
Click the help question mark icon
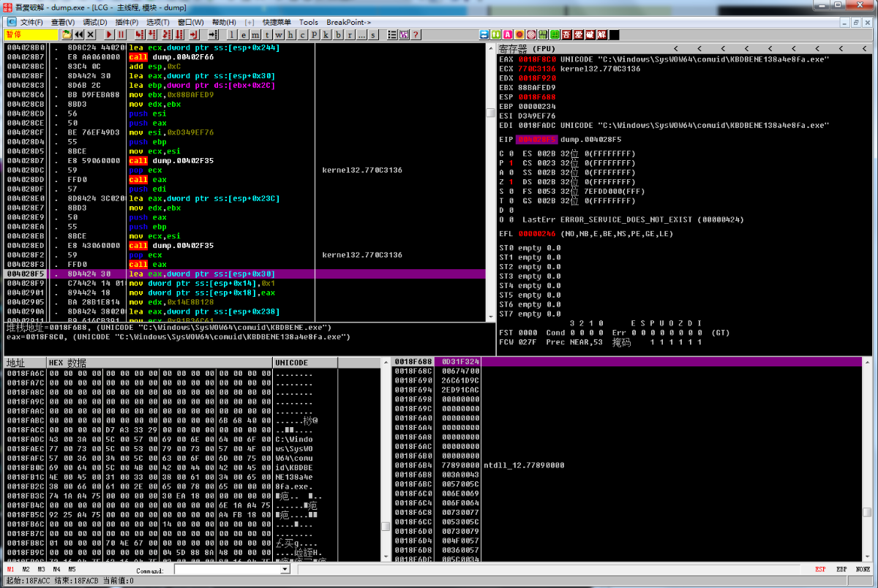415,34
